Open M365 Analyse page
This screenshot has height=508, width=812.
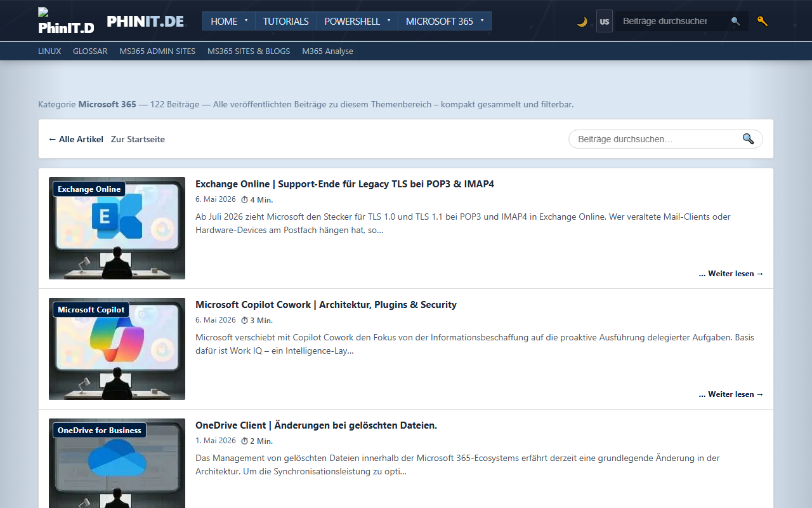327,51
